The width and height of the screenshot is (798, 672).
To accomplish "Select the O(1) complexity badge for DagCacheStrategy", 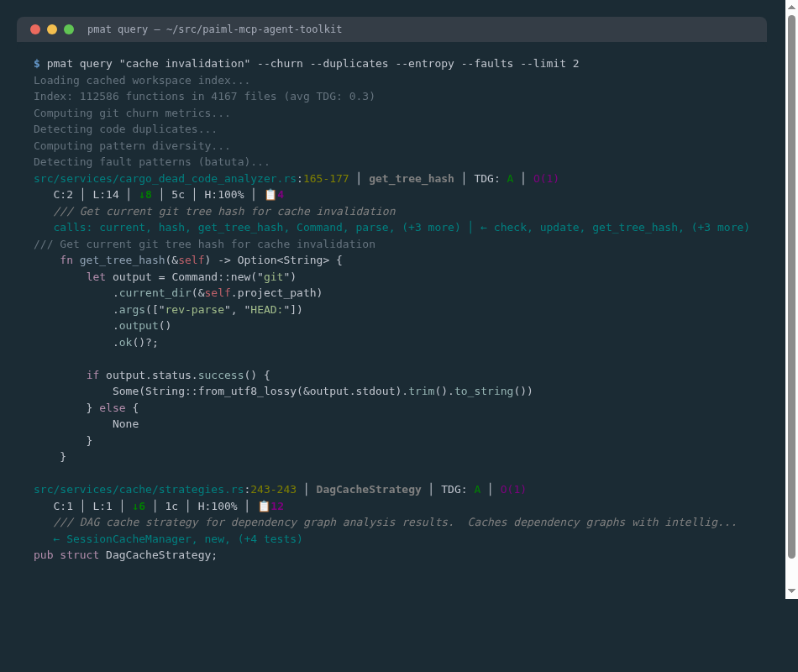I will pos(512,489).
